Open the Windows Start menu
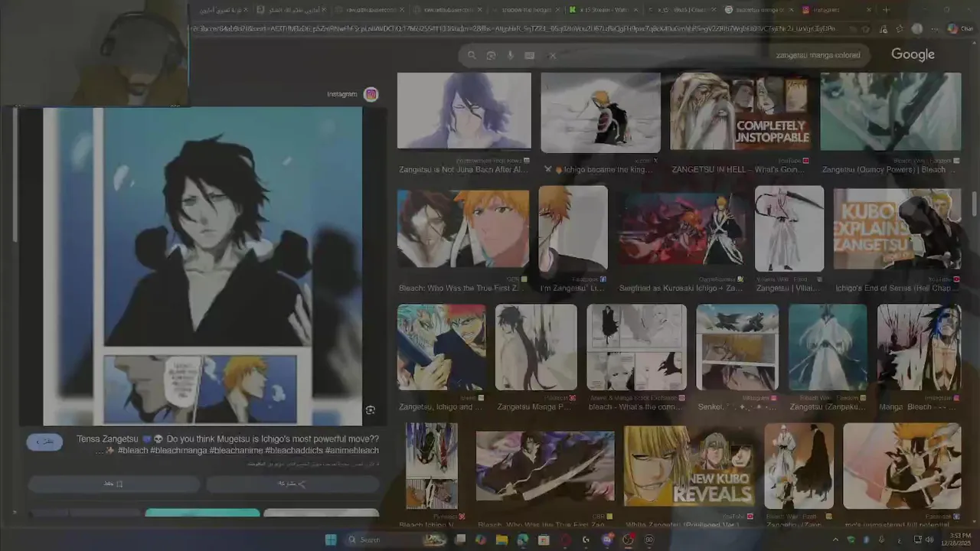The height and width of the screenshot is (551, 980). (x=331, y=540)
